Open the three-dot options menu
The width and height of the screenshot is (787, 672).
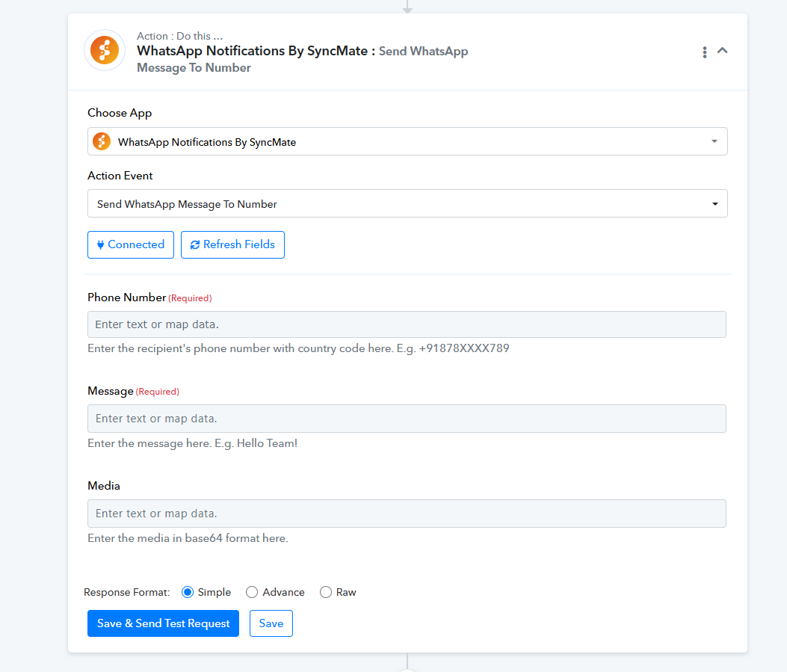tap(704, 52)
